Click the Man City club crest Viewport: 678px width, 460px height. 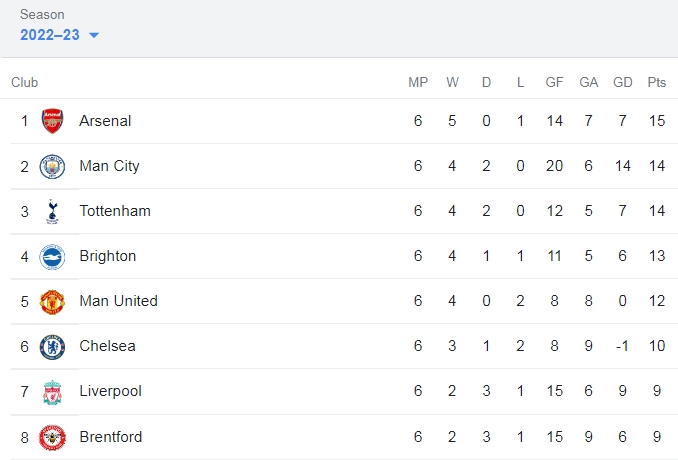52,166
